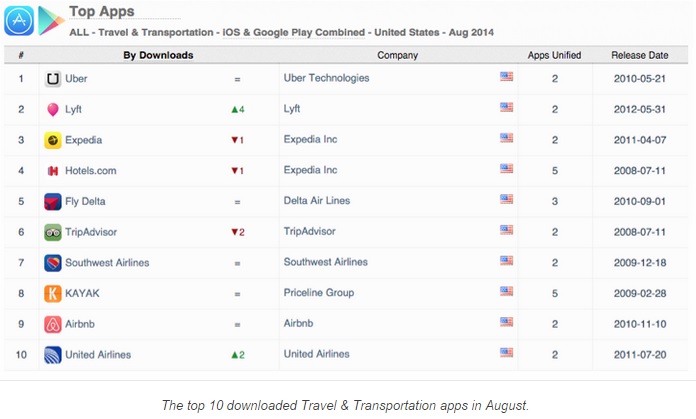This screenshot has height=419, width=696.
Task: Open the Uber Technologies company link
Action: click(326, 78)
